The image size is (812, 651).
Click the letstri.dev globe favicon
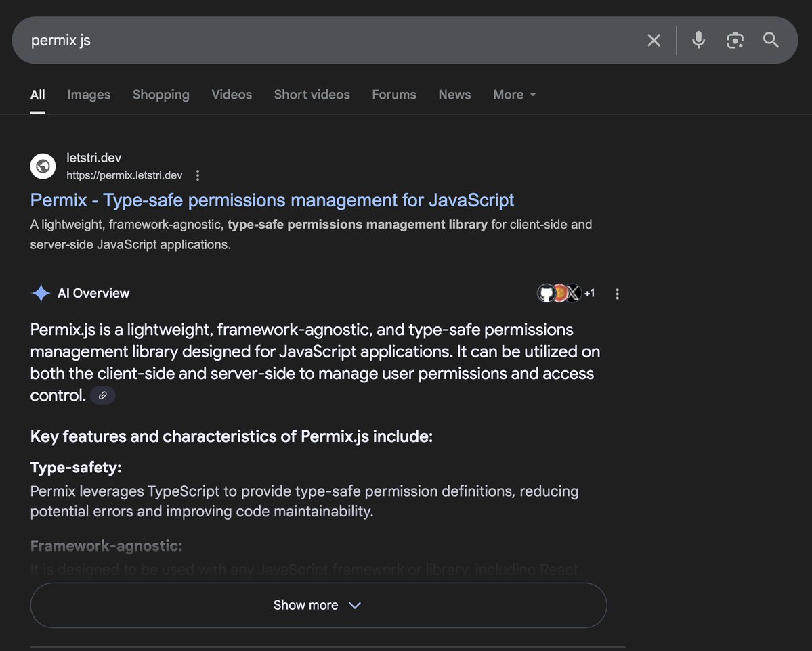(43, 166)
